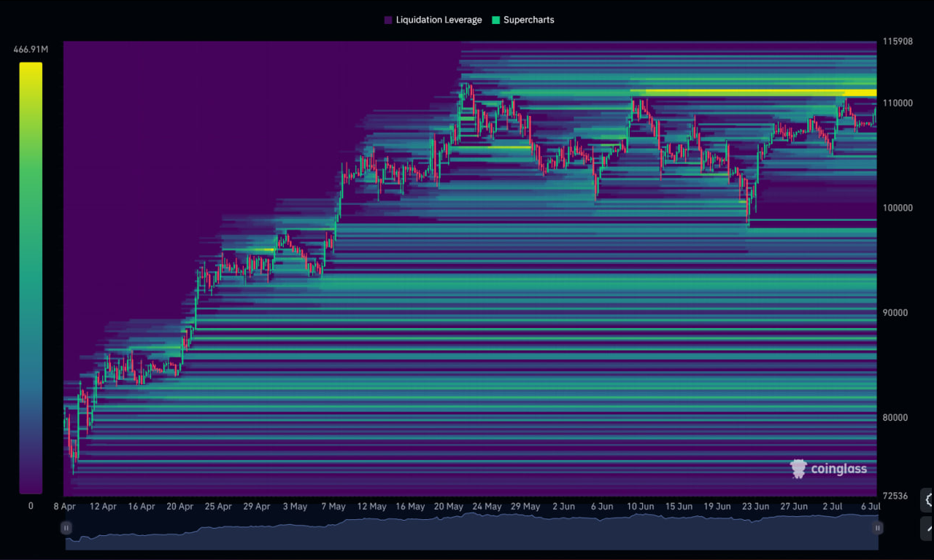The image size is (934, 560).
Task: Click the 7 May date label
Action: (x=333, y=506)
